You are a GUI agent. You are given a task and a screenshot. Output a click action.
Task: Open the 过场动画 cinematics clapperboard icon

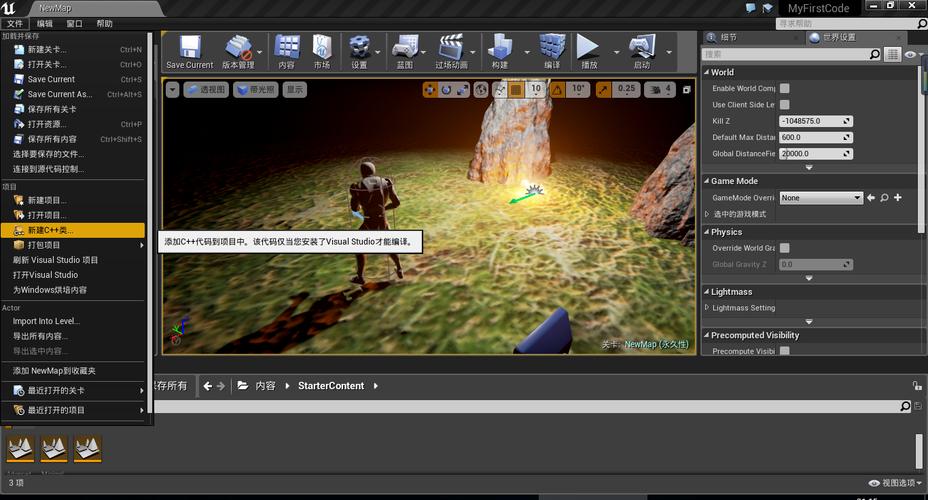click(x=451, y=47)
